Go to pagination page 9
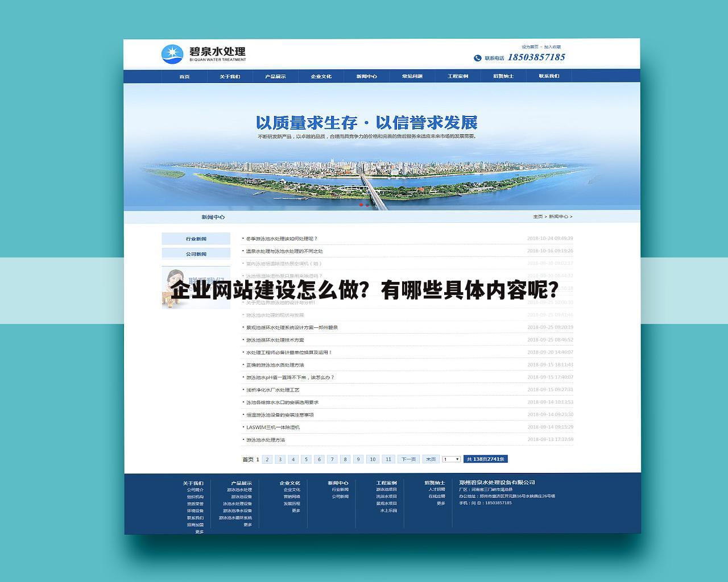 tap(358, 459)
